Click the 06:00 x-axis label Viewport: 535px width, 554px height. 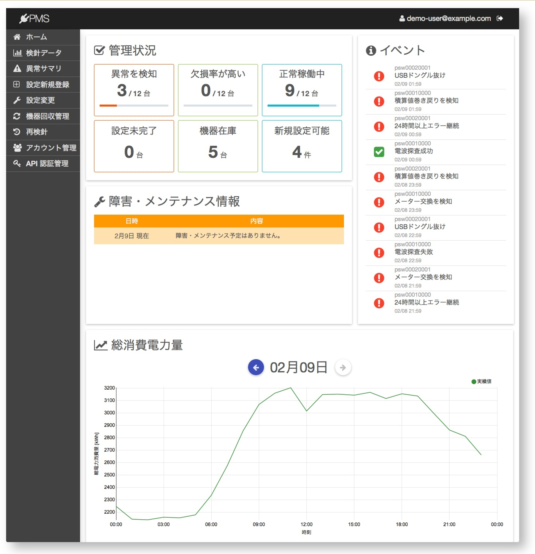pos(211,524)
